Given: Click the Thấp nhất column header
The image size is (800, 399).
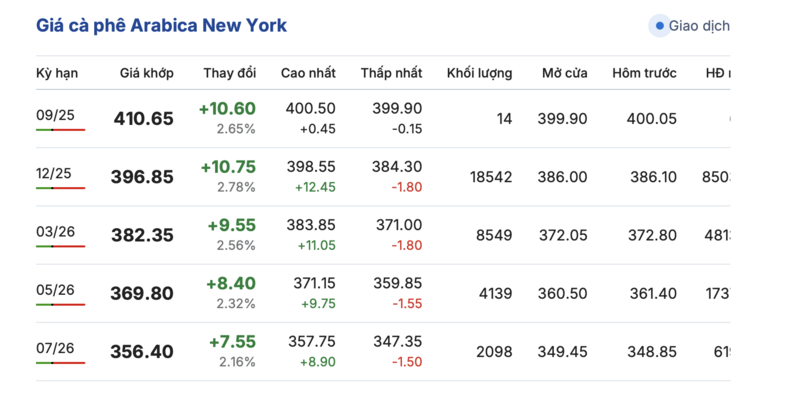Looking at the screenshot, I should tap(392, 73).
